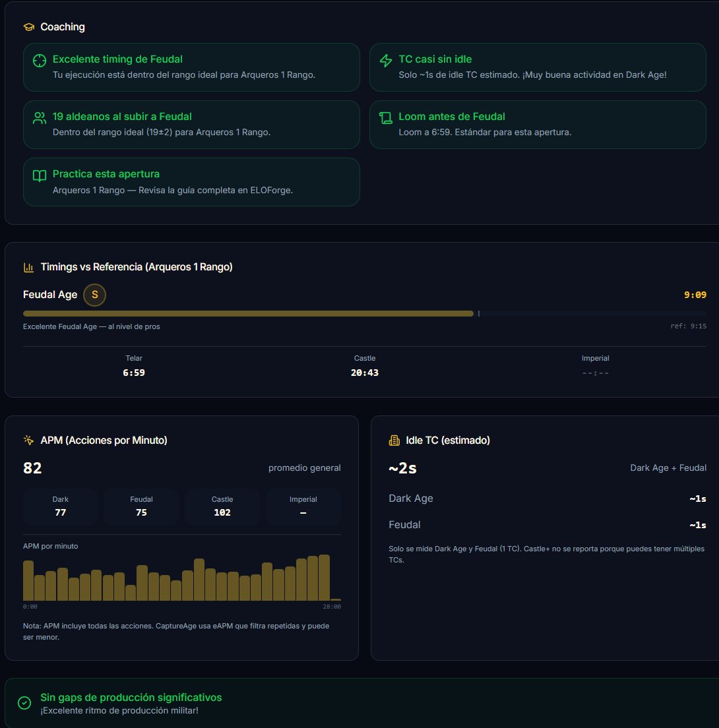Click the 'APM por minuto' chart label

pyautogui.click(x=51, y=546)
